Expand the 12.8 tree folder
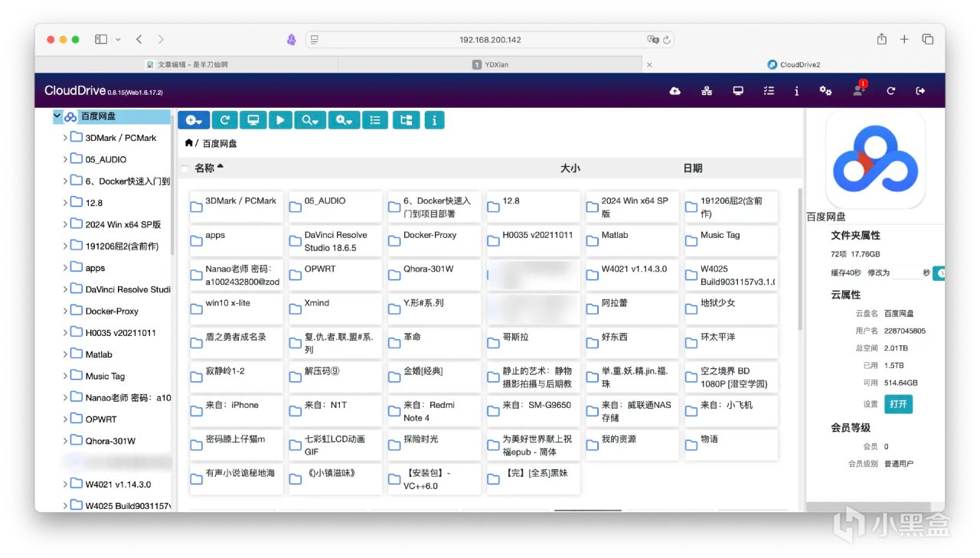Viewport: 980px width, 558px height. [x=65, y=203]
